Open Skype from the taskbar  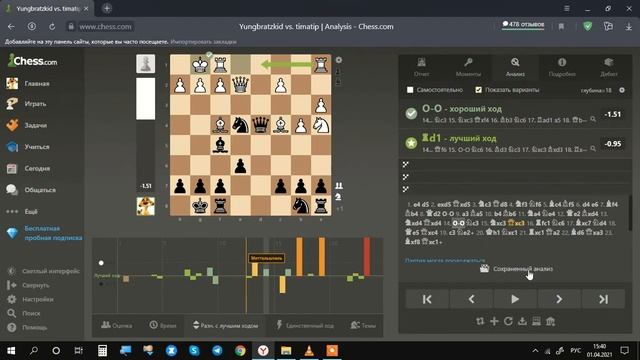(x=194, y=351)
